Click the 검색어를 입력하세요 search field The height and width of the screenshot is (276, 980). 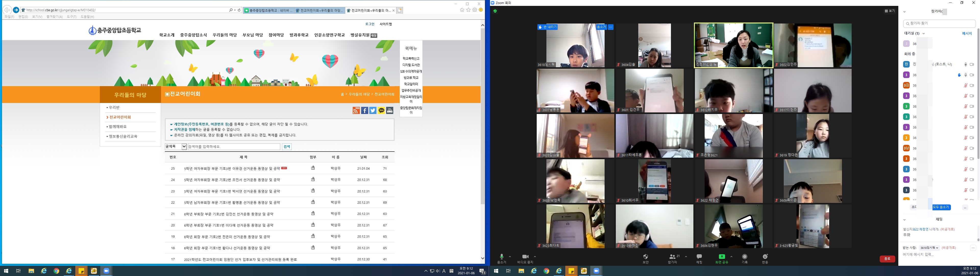[234, 146]
